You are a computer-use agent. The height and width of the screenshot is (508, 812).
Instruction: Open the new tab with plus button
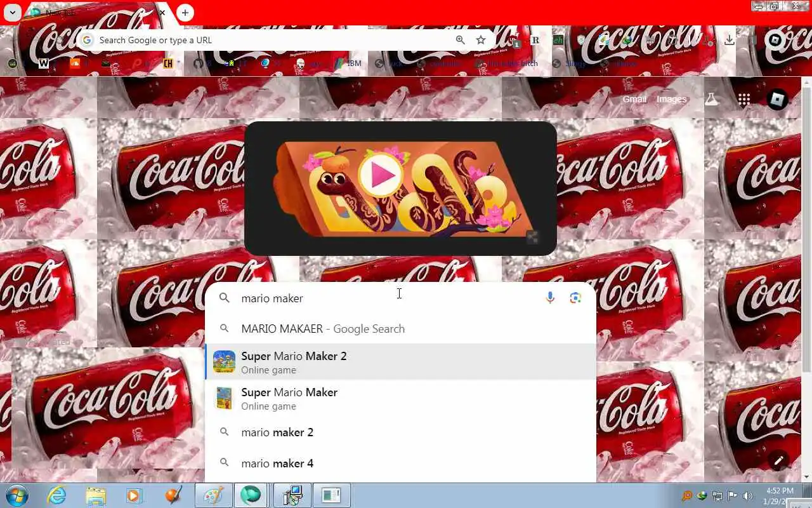tap(185, 13)
